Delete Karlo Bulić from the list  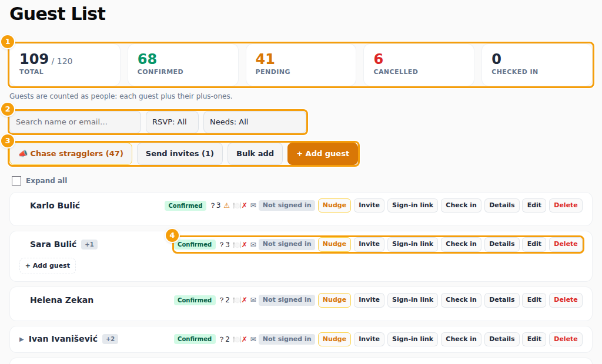(566, 205)
